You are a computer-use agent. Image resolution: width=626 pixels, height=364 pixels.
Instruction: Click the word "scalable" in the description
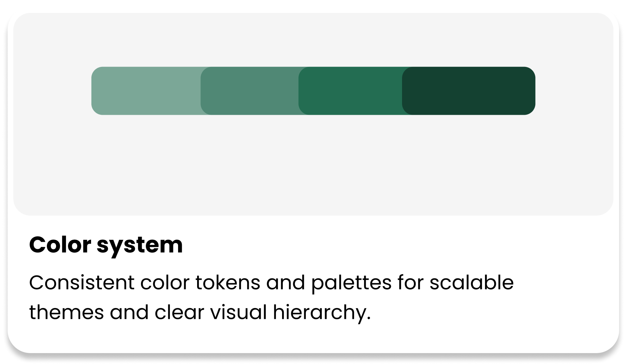coord(472,283)
